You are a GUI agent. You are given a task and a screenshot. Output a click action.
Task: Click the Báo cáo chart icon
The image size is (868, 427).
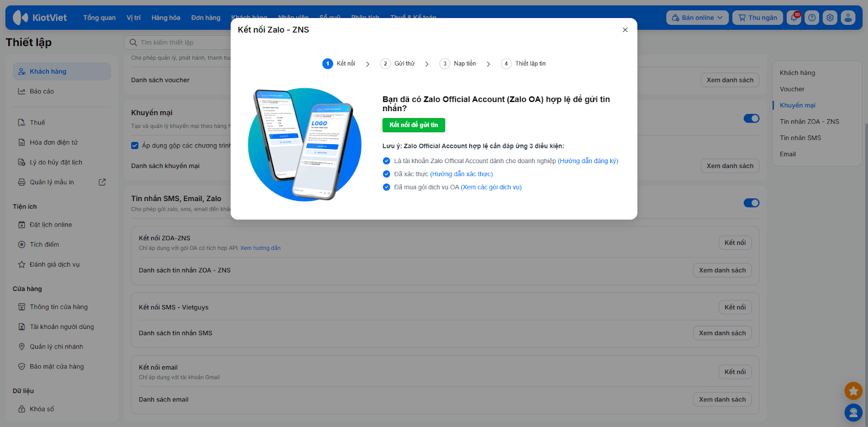tap(22, 92)
